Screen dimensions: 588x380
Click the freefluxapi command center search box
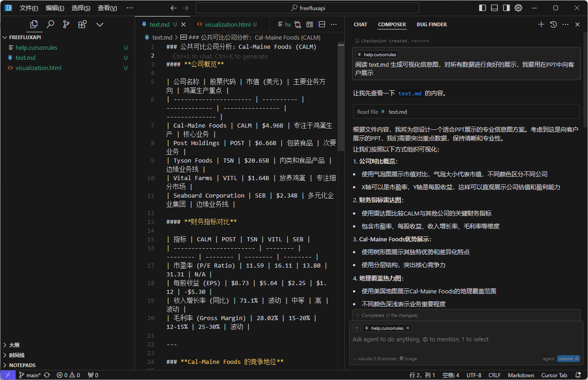pyautogui.click(x=307, y=8)
